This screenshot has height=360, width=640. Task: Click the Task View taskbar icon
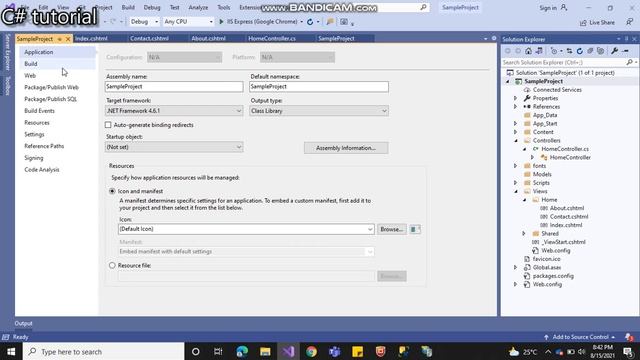coord(218,351)
